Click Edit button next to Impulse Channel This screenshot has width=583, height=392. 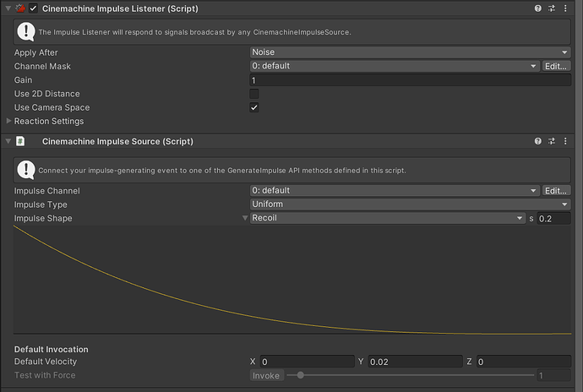pyautogui.click(x=555, y=191)
